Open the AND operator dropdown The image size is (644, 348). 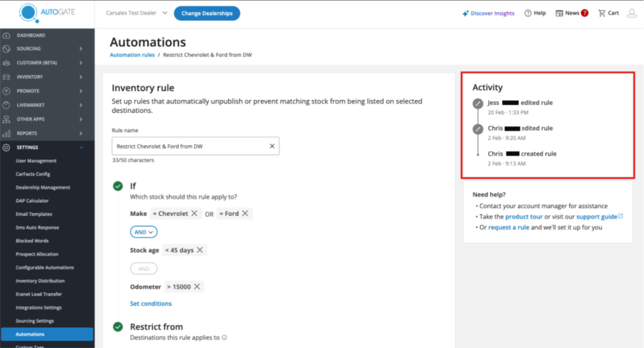coord(144,232)
